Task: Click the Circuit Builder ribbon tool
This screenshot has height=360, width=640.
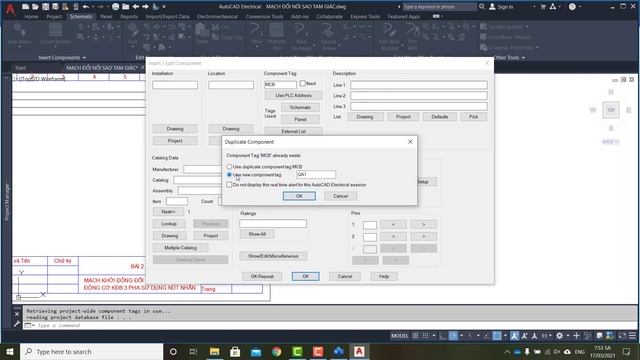Action: tap(56, 34)
